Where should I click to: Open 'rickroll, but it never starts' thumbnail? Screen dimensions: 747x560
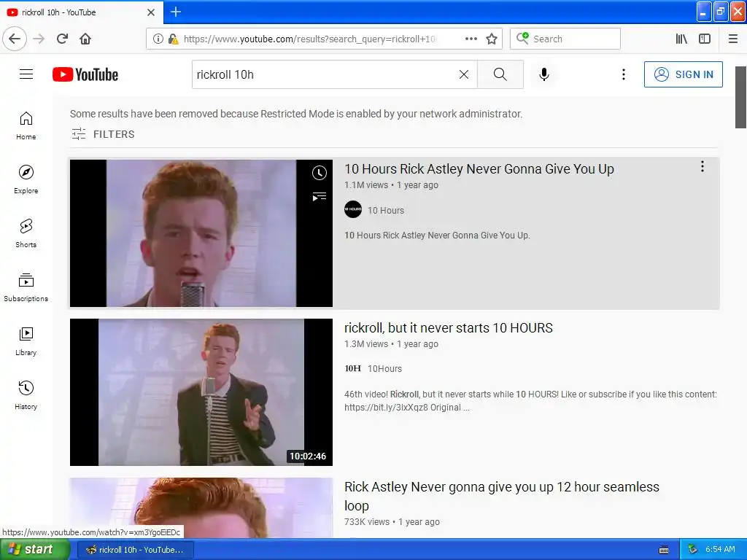tap(201, 392)
